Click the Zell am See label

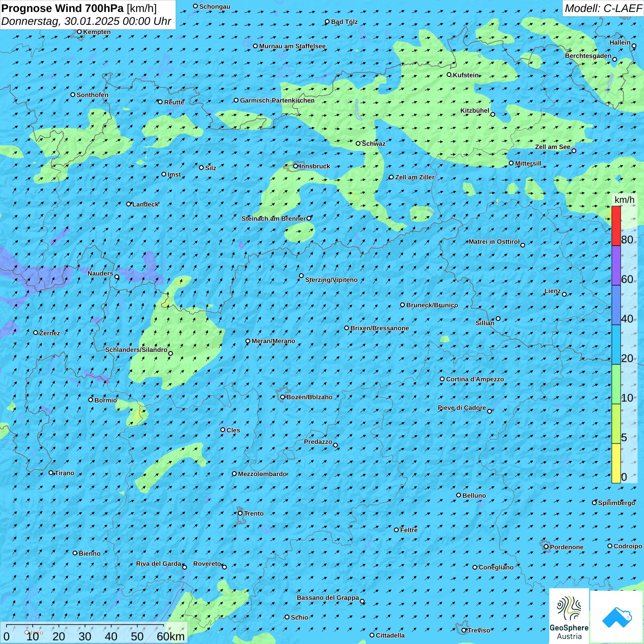pyautogui.click(x=552, y=147)
